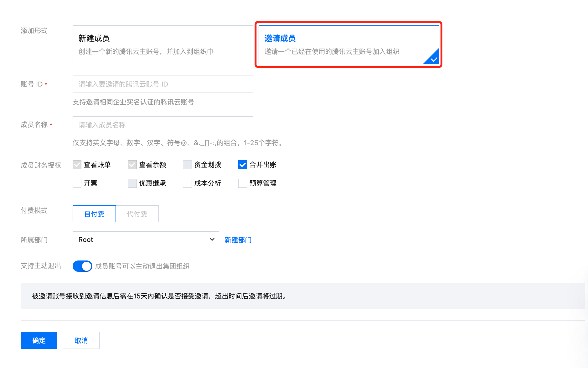
Task: Check the 开票 checkbox
Action: click(x=77, y=183)
